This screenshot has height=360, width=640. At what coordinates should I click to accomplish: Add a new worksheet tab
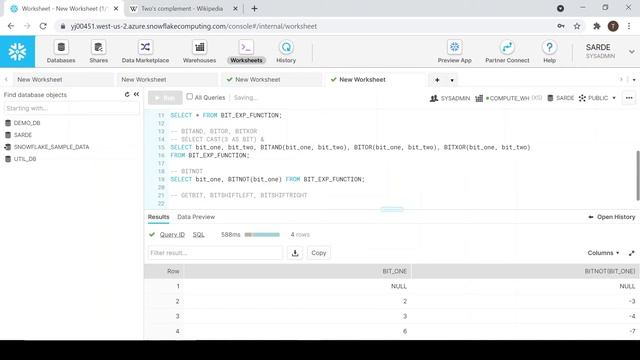click(437, 80)
